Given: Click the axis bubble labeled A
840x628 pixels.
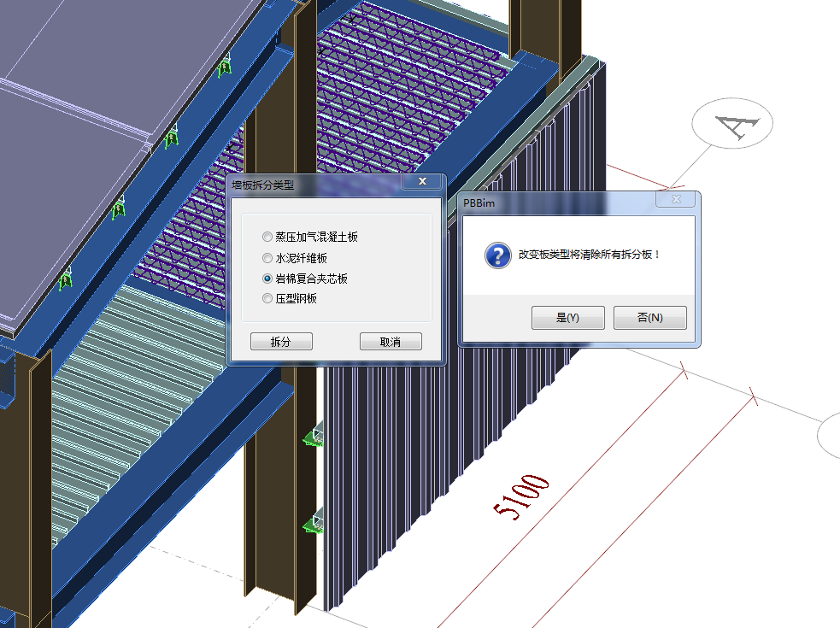Looking at the screenshot, I should [732, 123].
